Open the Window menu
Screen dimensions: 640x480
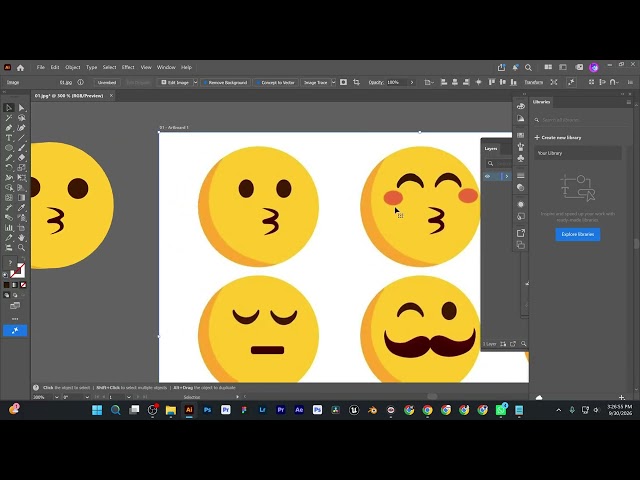166,67
